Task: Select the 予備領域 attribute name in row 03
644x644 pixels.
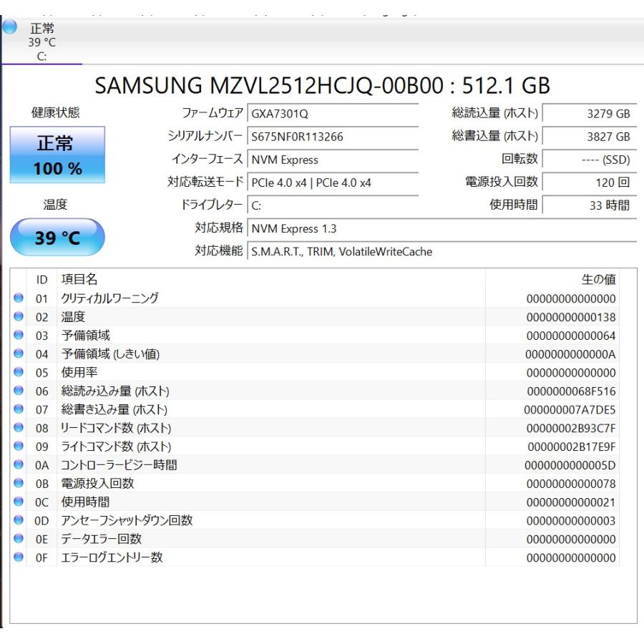Action: coord(85,335)
